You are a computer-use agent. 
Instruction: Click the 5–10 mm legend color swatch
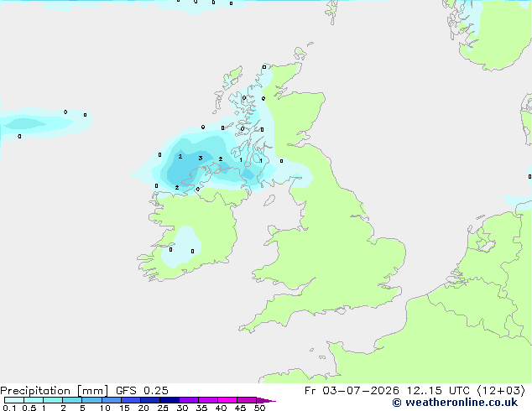pyautogui.click(x=91, y=400)
